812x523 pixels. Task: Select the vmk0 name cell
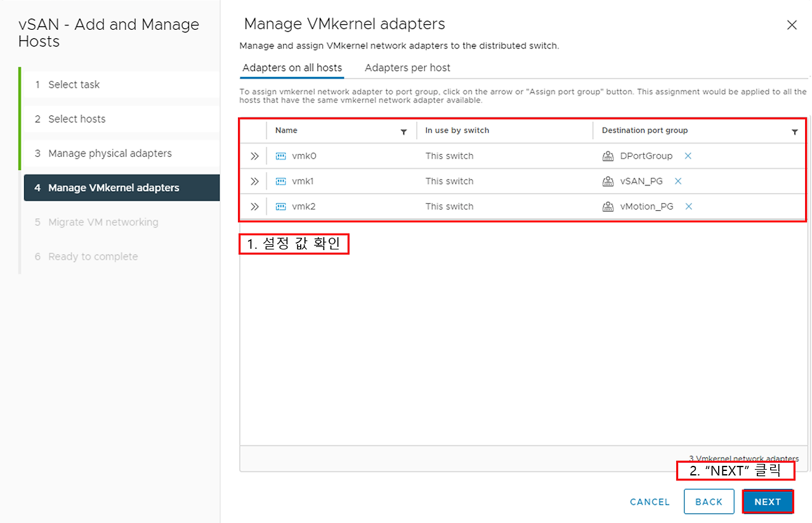(304, 156)
